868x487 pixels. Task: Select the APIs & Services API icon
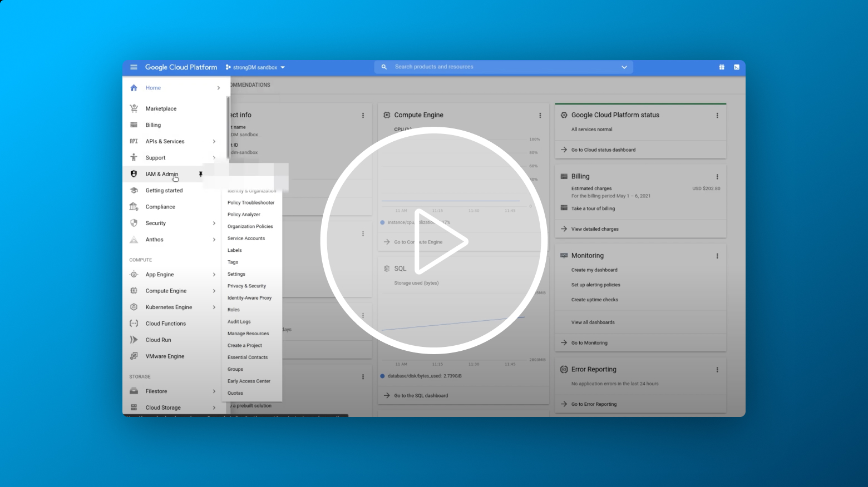click(134, 141)
